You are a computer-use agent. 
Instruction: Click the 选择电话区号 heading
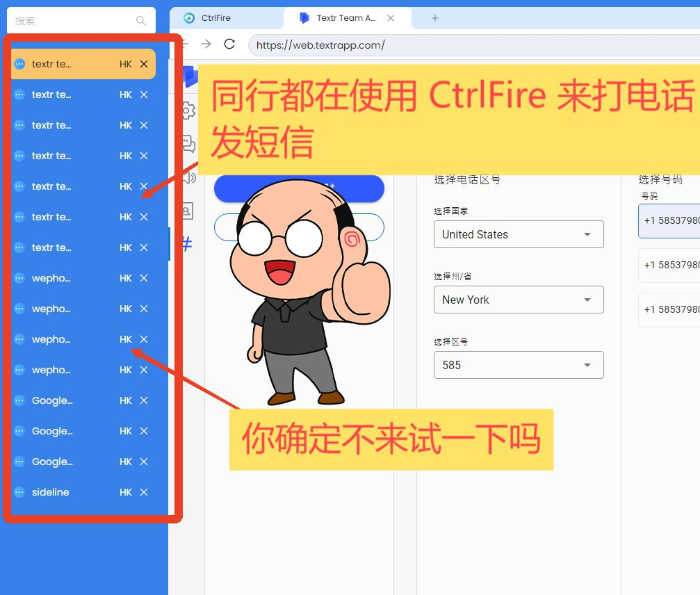(467, 180)
